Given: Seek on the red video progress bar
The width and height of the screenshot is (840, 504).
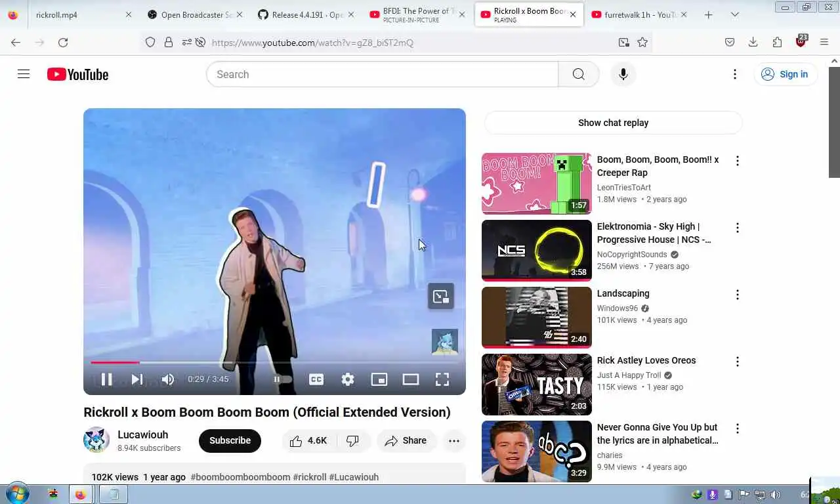Looking at the screenshot, I should [115, 362].
